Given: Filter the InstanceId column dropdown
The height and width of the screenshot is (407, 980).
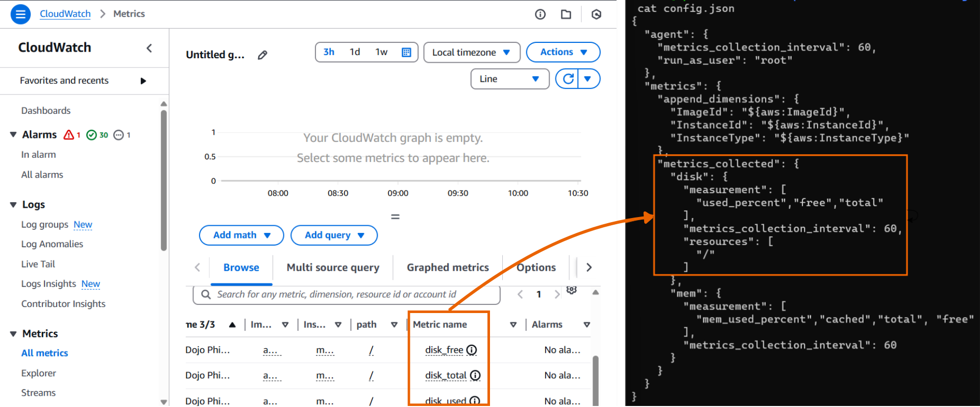Looking at the screenshot, I should [338, 325].
